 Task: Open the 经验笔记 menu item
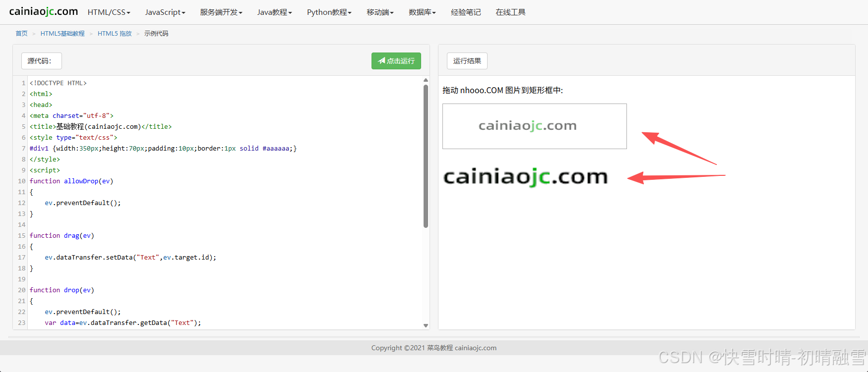click(x=466, y=12)
